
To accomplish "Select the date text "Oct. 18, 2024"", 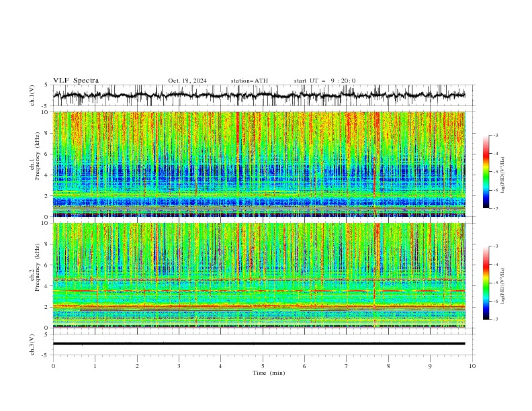I will [x=187, y=81].
